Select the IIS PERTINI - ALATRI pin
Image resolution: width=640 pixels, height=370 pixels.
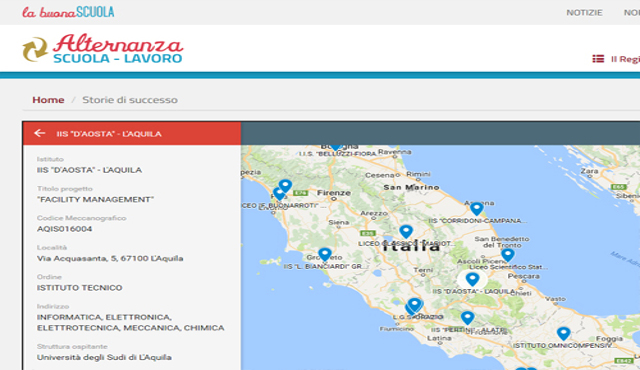(x=467, y=317)
